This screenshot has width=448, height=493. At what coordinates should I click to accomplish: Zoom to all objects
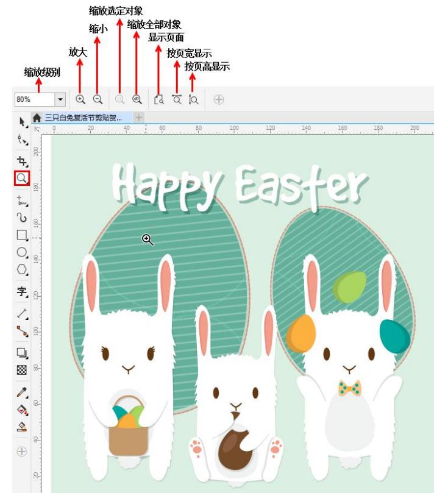click(x=137, y=99)
